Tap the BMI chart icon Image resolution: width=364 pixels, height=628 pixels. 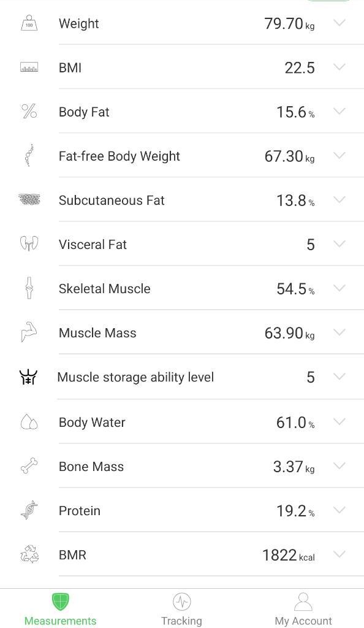point(29,67)
